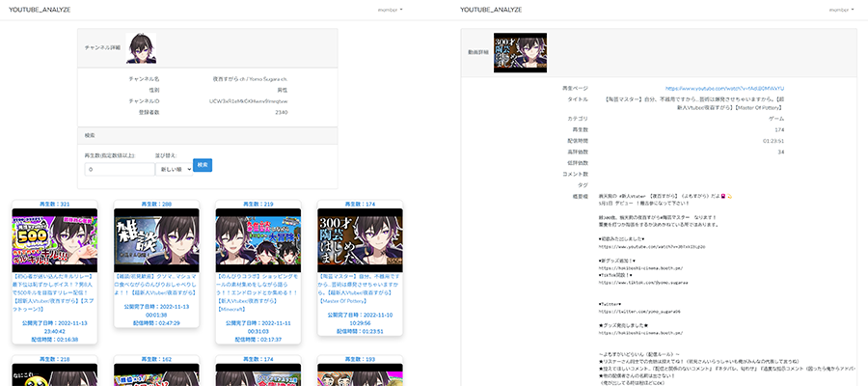868x386 pixels.
Task: Click YOUTUBE_ANALYZE brand on video detail page
Action: 491,10
